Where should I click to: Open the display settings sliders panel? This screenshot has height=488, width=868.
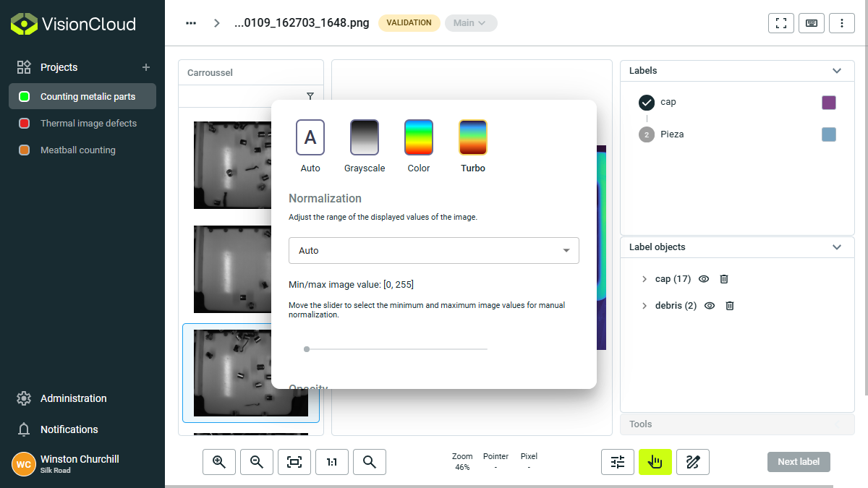click(x=617, y=461)
